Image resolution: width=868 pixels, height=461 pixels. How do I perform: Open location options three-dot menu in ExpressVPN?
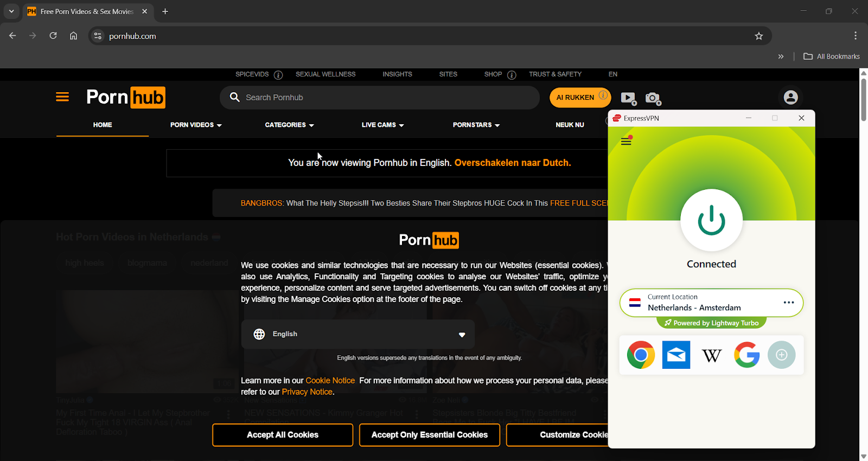click(x=789, y=303)
